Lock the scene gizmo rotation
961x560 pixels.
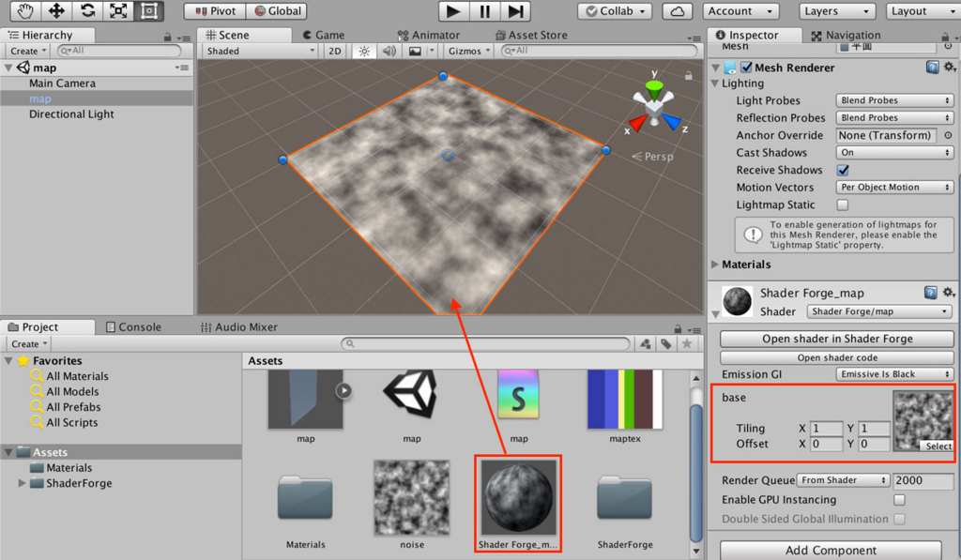(688, 76)
